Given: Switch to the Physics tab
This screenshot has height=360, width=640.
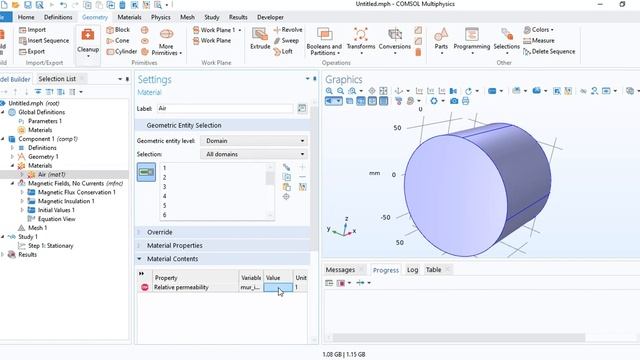Looking at the screenshot, I should pyautogui.click(x=161, y=17).
